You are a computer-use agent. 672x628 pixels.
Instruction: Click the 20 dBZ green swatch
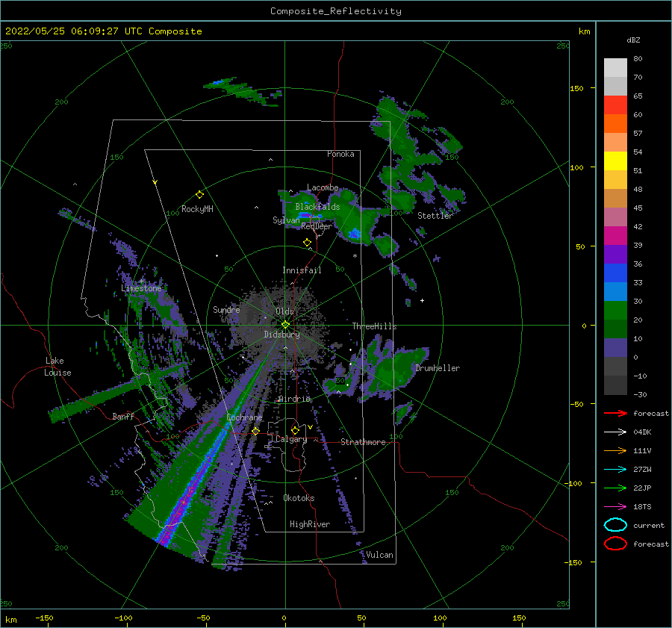click(615, 310)
